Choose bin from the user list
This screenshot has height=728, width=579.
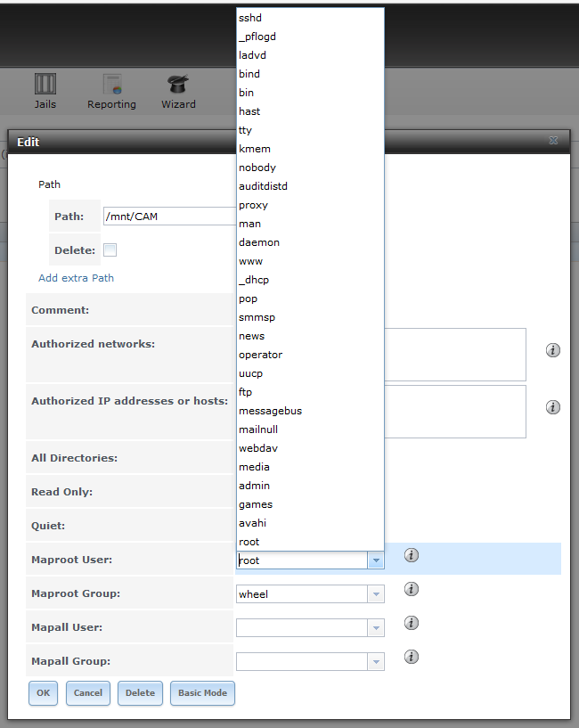click(310, 93)
